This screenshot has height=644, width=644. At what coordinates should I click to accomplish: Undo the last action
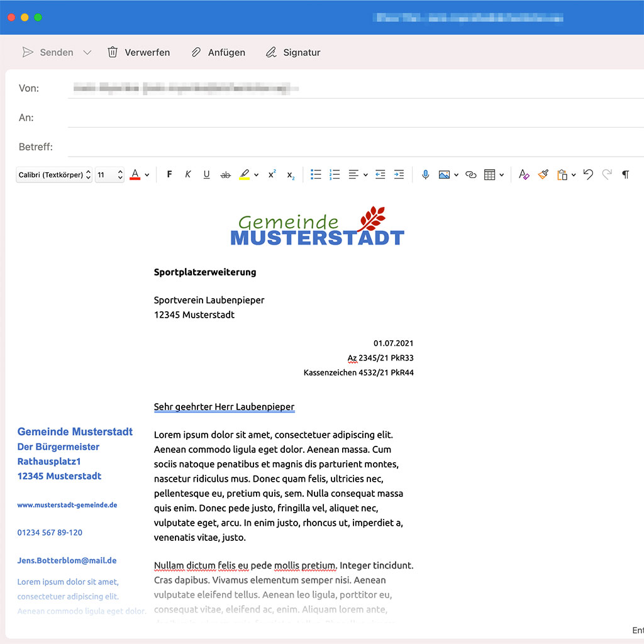[588, 175]
